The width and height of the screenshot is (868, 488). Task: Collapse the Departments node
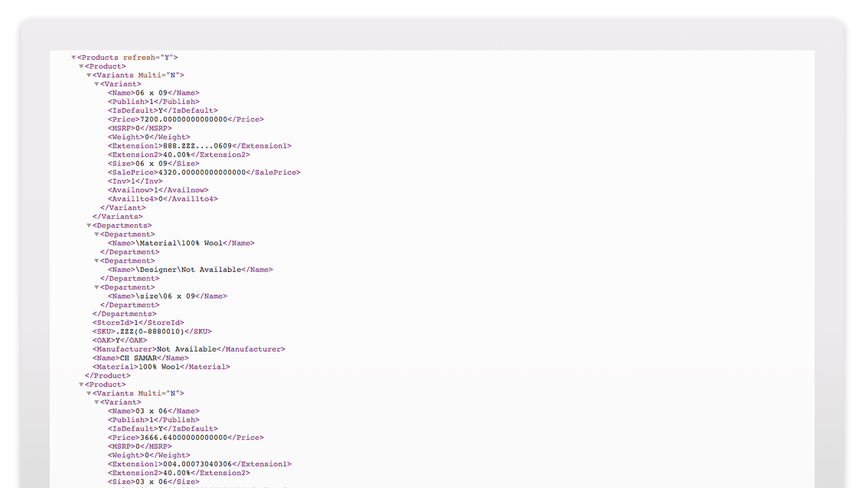[89, 225]
